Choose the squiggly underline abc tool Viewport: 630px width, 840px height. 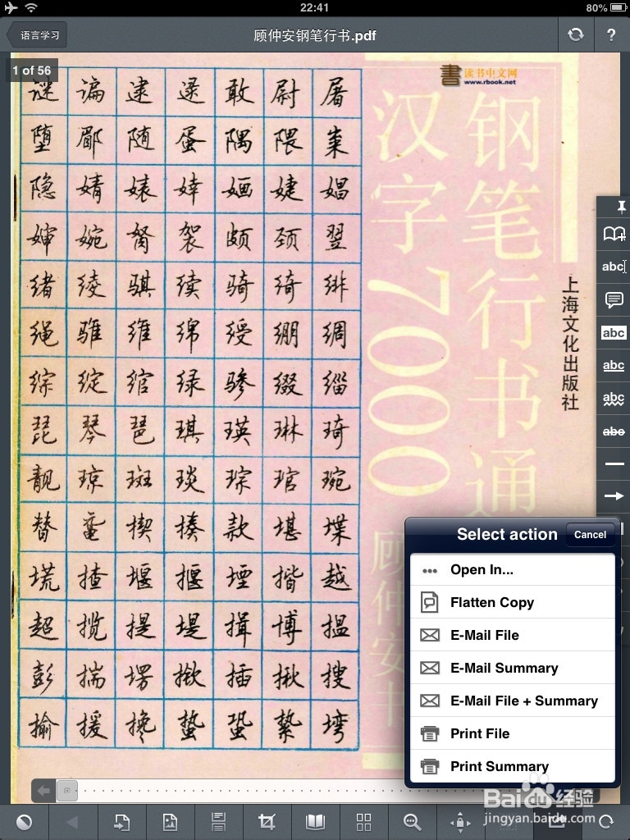pos(614,399)
